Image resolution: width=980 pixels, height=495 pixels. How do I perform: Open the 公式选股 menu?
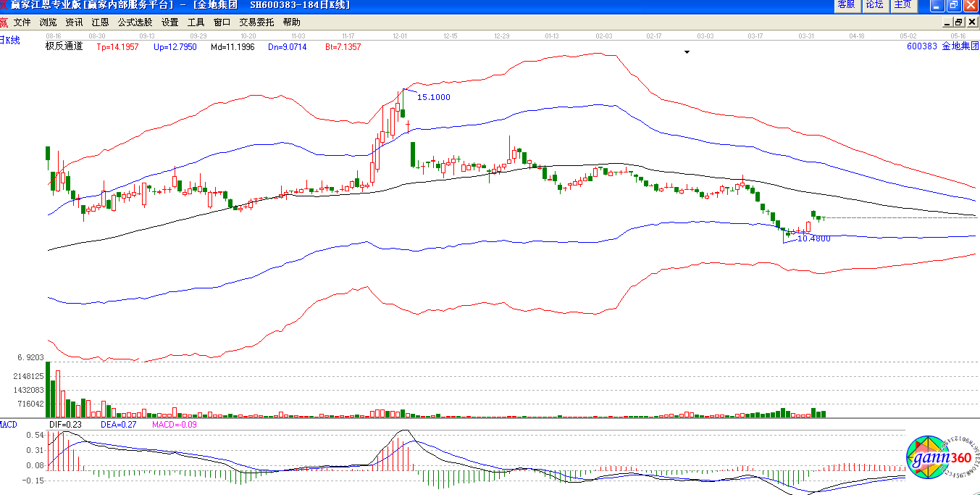[135, 22]
